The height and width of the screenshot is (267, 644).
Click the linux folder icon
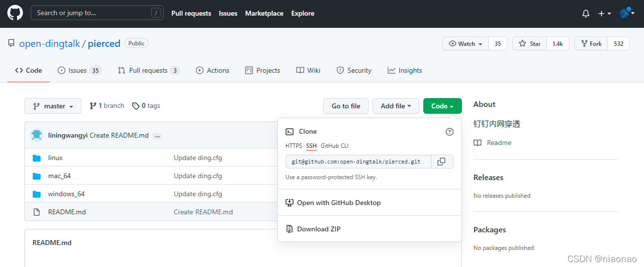[37, 158]
